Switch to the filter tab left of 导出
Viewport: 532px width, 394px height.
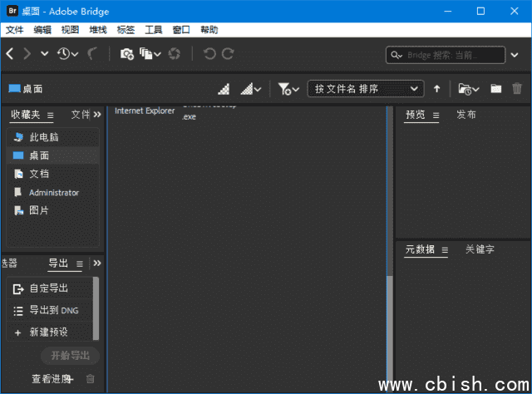click(9, 263)
